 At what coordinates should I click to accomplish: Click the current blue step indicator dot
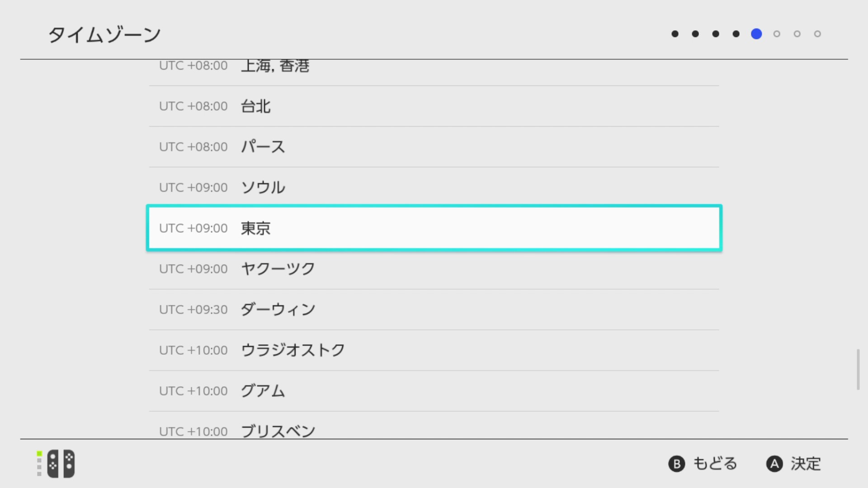(756, 34)
